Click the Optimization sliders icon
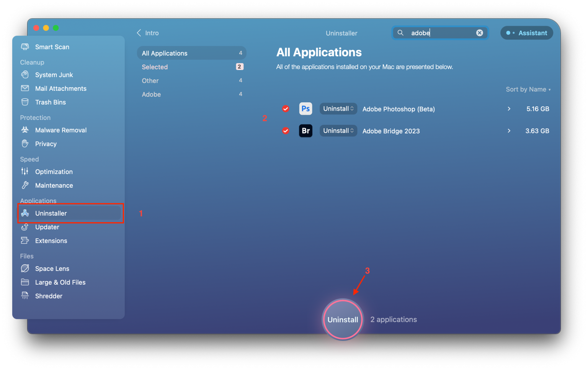 (x=25, y=172)
